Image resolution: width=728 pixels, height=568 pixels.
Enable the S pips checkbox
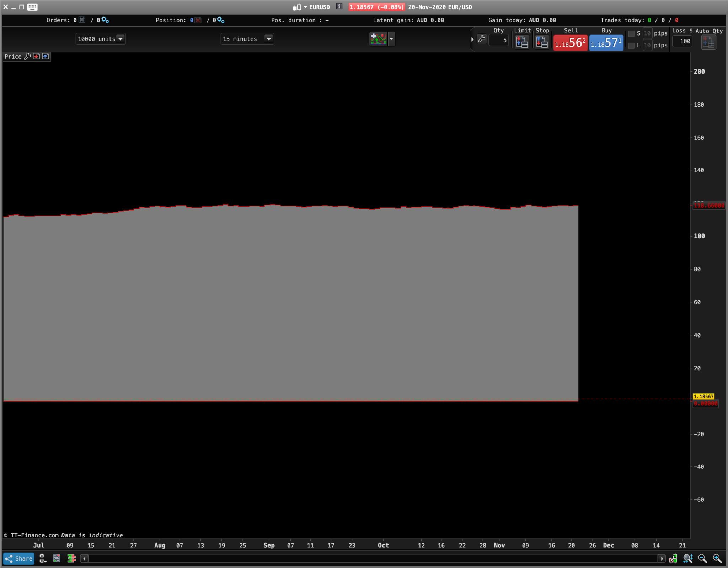(x=631, y=33)
